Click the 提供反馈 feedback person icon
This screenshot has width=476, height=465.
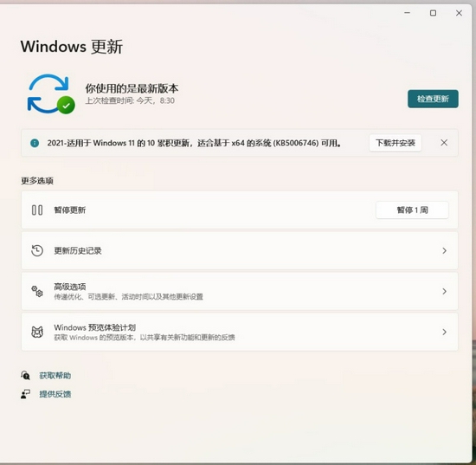[x=25, y=394]
